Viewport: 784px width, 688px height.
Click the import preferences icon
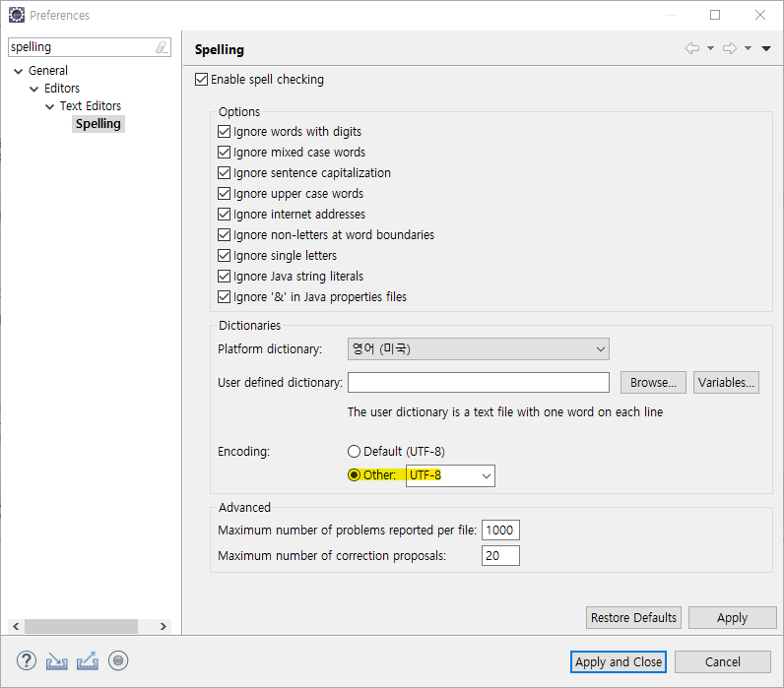(x=56, y=661)
